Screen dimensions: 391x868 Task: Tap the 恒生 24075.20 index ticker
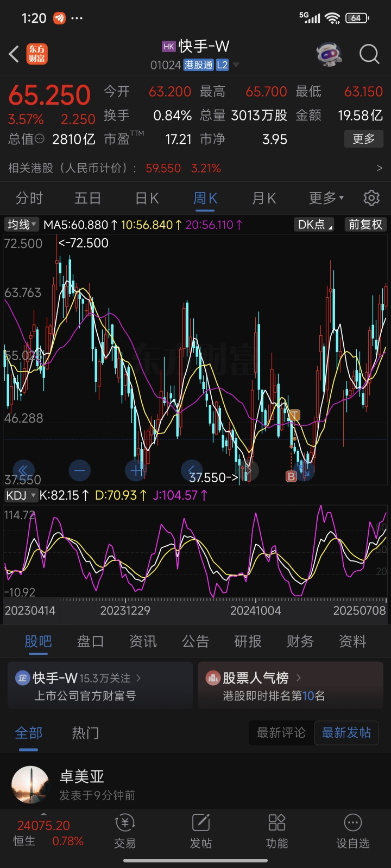tap(43, 826)
